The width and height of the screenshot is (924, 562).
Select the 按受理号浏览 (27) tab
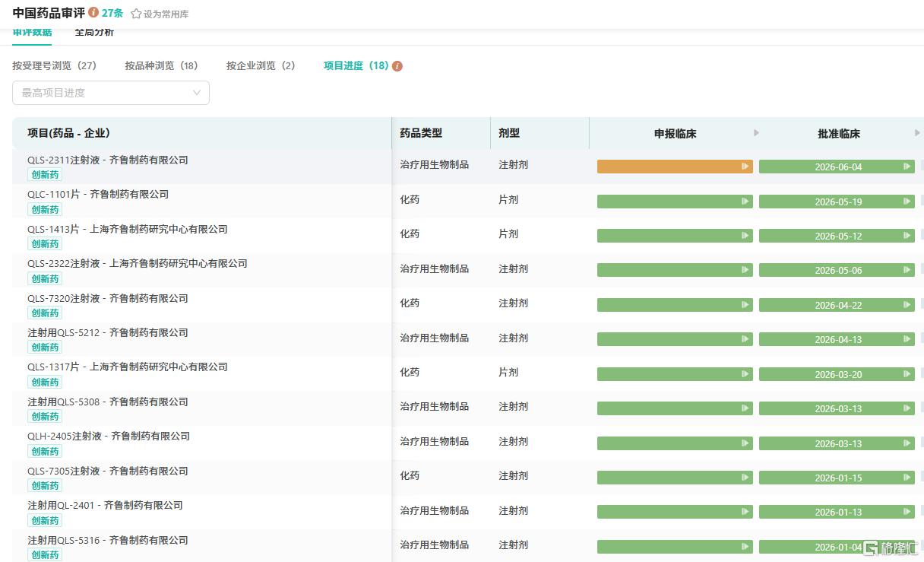tap(55, 66)
